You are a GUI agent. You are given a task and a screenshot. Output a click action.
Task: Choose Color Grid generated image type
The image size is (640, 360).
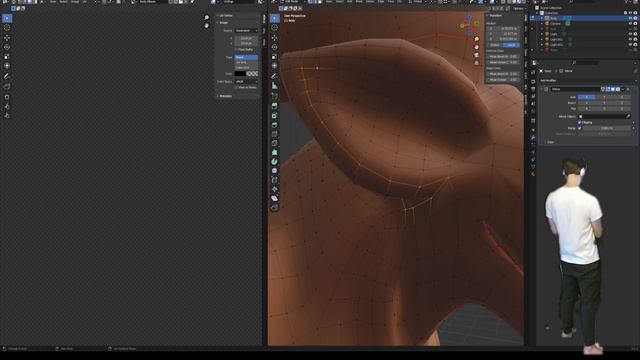[x=246, y=67]
